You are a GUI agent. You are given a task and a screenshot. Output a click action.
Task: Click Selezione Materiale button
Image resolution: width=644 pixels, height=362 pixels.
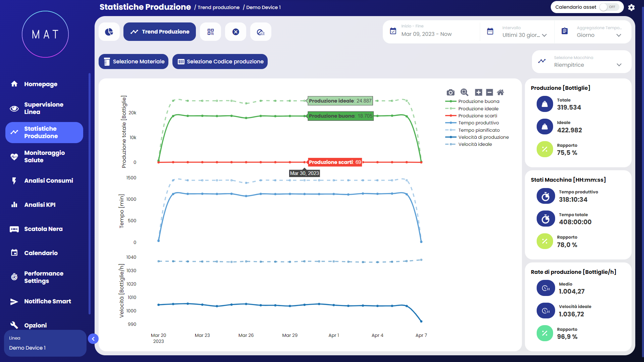(133, 62)
